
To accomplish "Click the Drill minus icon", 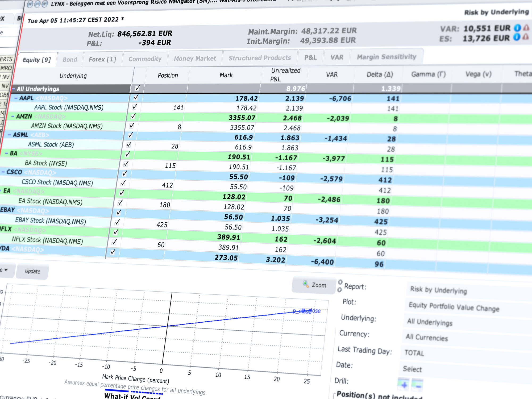I will click(418, 385).
